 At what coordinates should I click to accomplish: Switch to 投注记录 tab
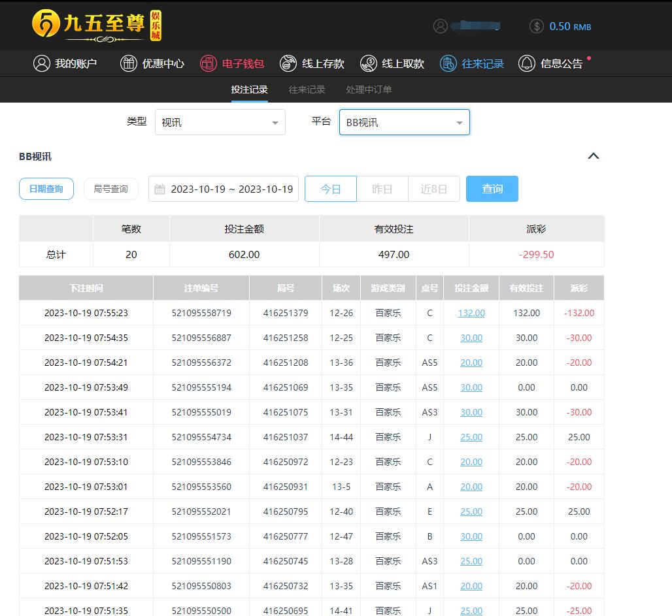250,89
